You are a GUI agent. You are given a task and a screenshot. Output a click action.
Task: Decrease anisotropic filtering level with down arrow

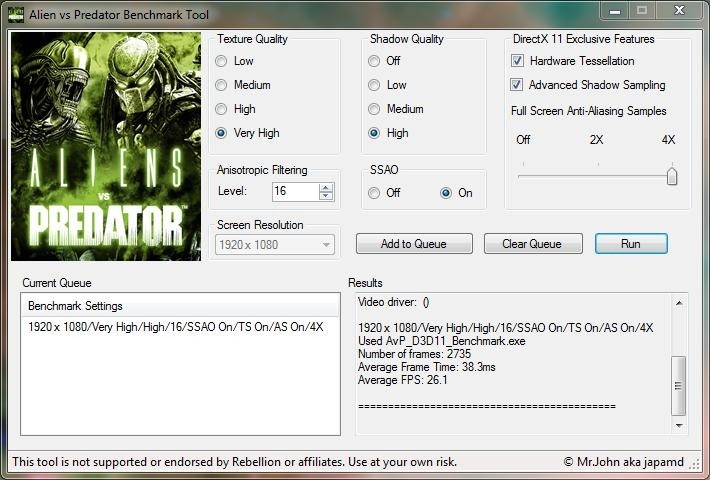(326, 195)
